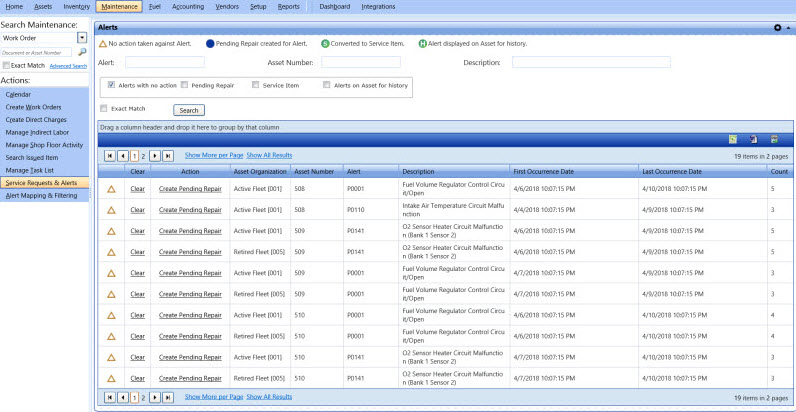Click the Asset Number filter input field
The height and width of the screenshot is (412, 796).
coord(361,62)
